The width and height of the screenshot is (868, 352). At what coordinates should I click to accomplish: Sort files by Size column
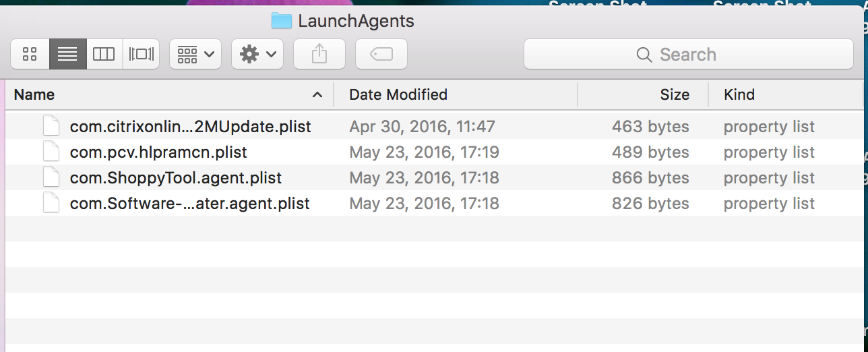(x=674, y=95)
